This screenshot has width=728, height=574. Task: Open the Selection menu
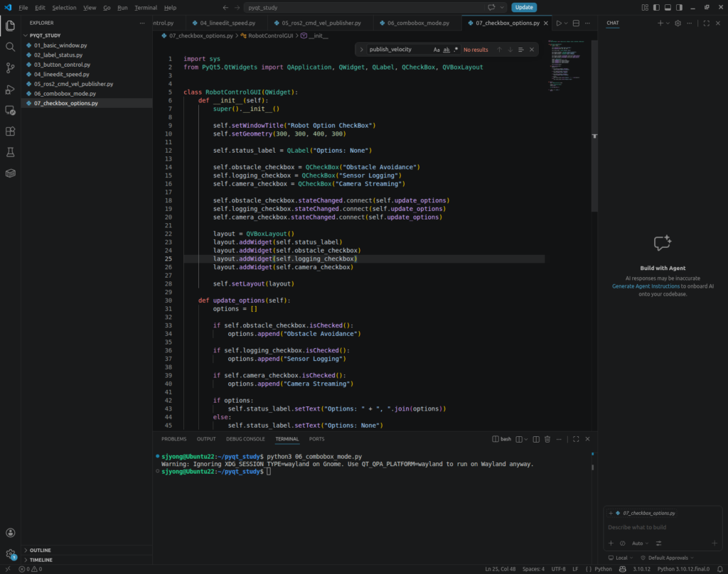click(x=64, y=7)
